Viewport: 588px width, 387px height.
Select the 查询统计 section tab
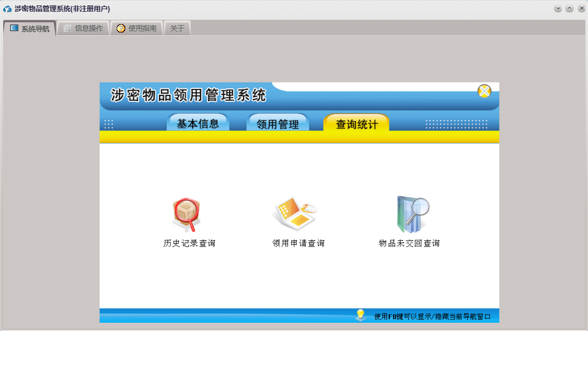pos(357,123)
